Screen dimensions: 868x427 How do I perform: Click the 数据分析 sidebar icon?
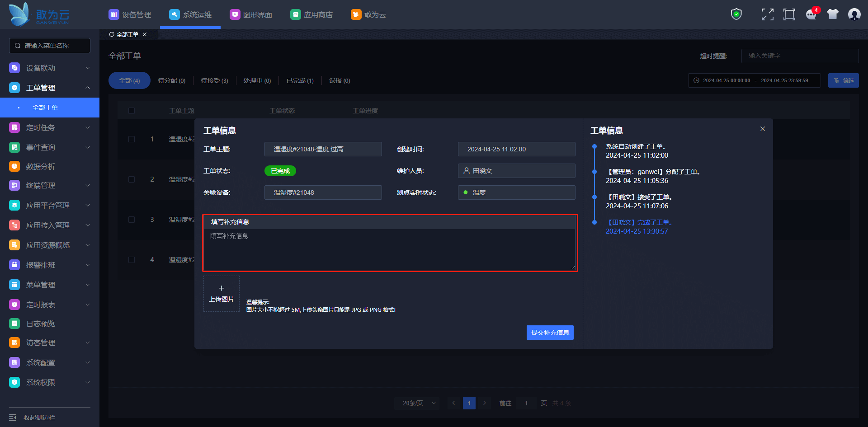tap(14, 166)
